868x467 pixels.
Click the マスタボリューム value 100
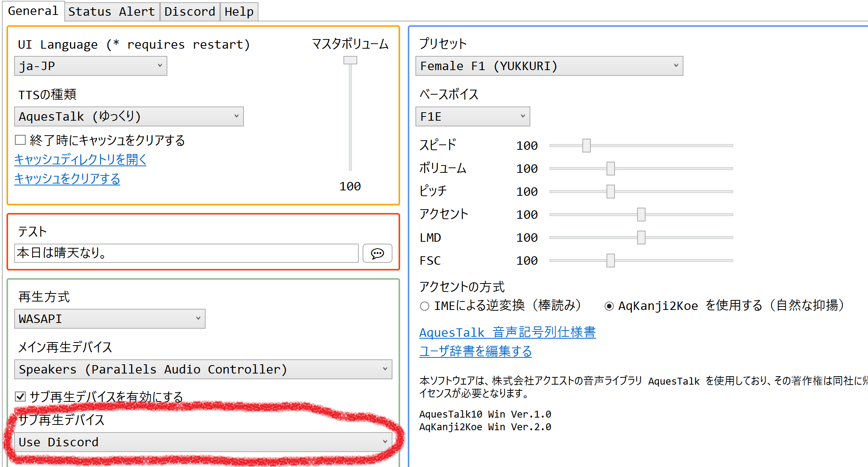tap(350, 186)
